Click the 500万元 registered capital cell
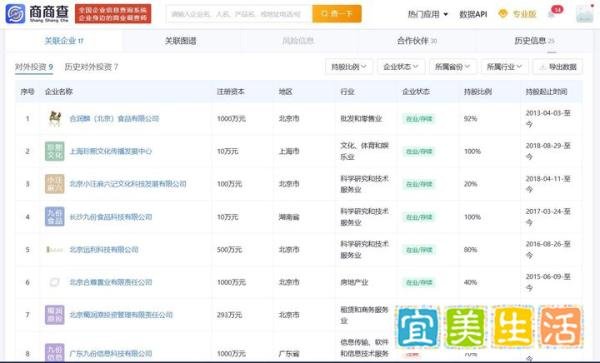This screenshot has width=600, height=363. (229, 249)
